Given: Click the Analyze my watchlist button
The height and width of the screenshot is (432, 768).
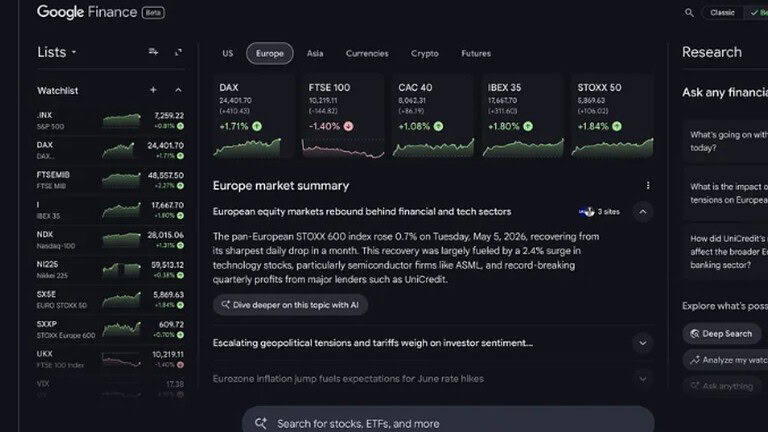Looking at the screenshot, I should tap(725, 360).
